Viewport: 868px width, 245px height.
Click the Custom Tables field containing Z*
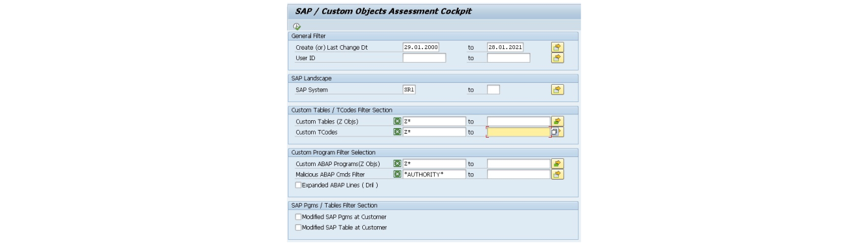pos(434,122)
